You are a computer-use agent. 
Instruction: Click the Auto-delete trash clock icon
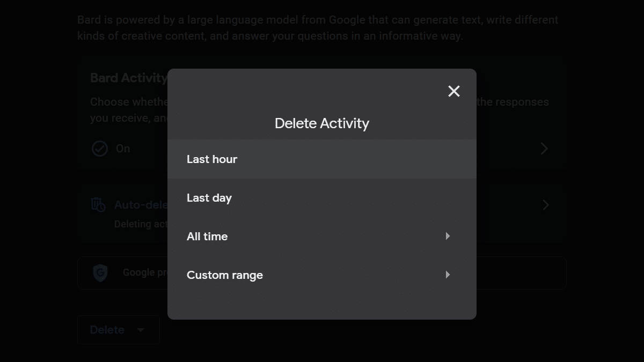pyautogui.click(x=98, y=205)
